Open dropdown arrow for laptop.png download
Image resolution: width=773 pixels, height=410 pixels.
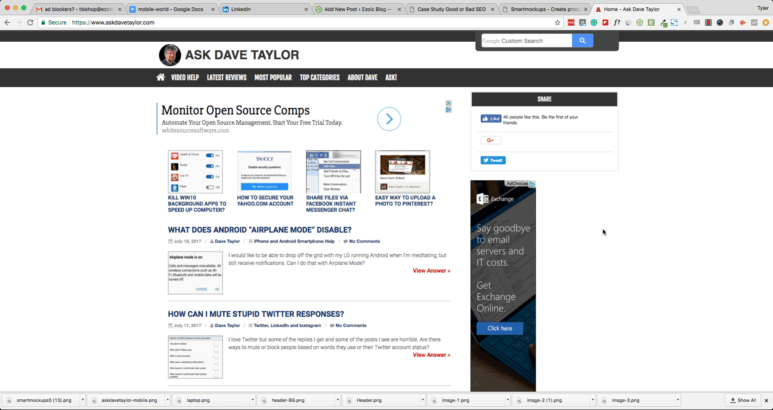pos(253,400)
